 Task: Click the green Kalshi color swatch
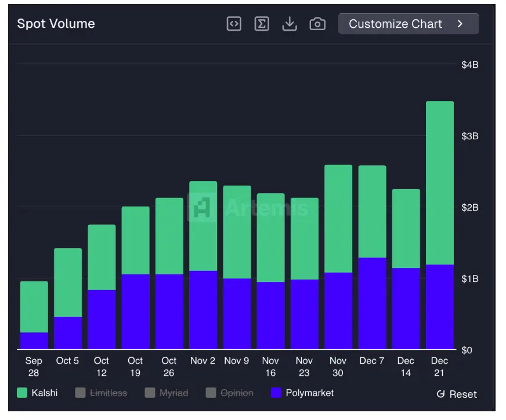[23, 393]
